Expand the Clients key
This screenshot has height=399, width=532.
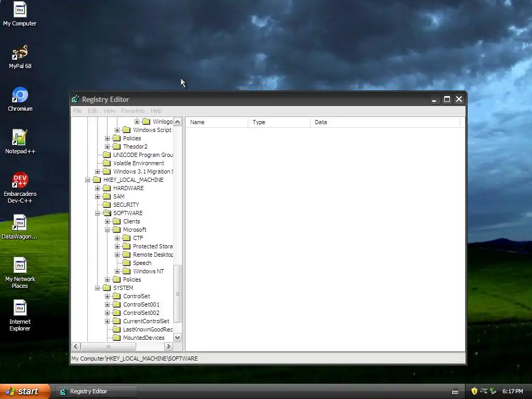[107, 221]
